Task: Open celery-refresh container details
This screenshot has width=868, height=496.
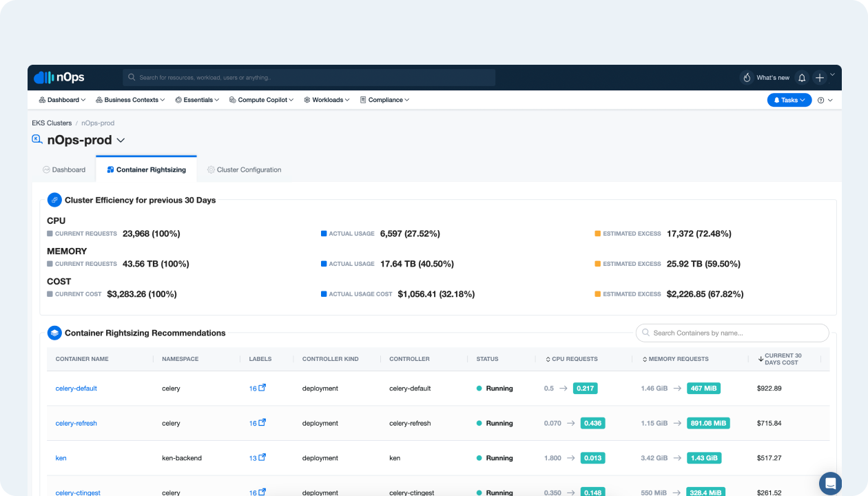Action: coord(76,423)
